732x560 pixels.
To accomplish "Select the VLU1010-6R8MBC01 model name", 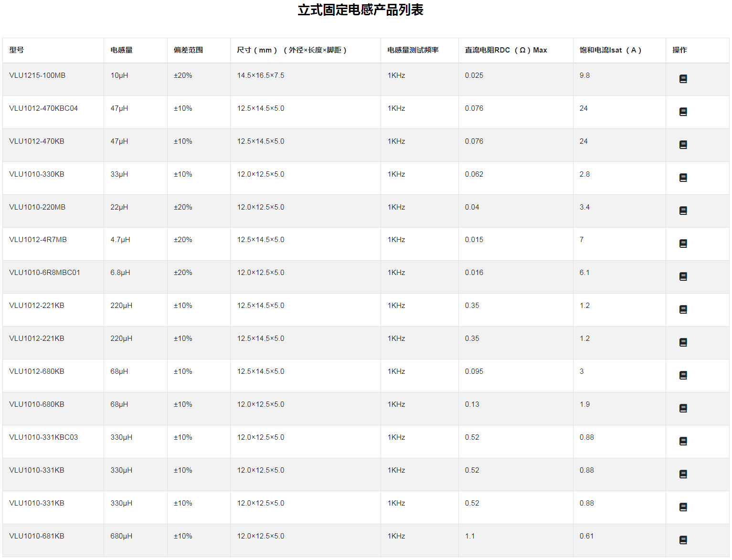I will pos(44,273).
